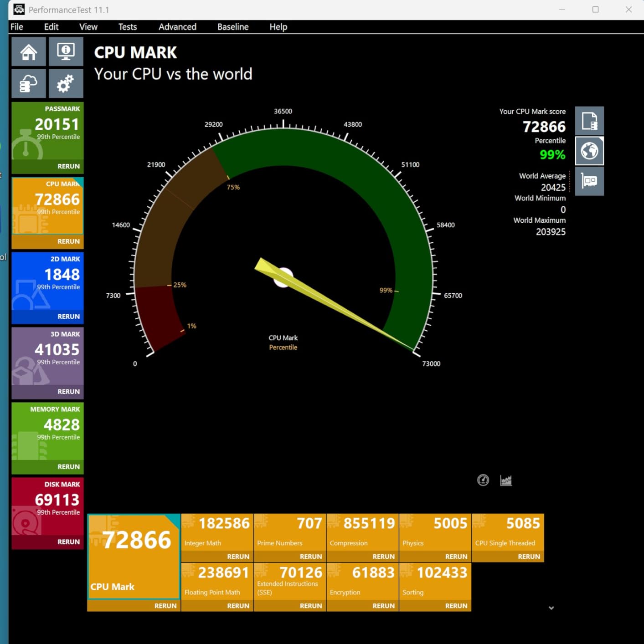Screen dimensions: 644x644
Task: Rerun the Disk Mark test
Action: [68, 542]
